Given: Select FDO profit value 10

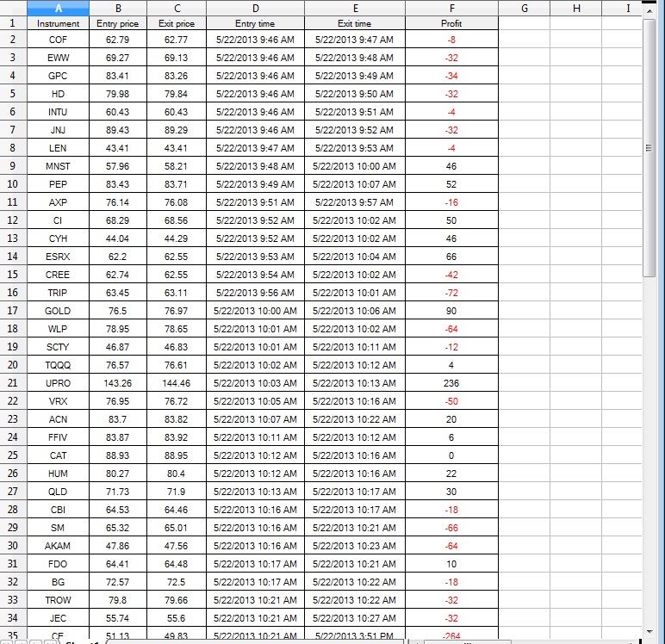Looking at the screenshot, I should [x=451, y=564].
